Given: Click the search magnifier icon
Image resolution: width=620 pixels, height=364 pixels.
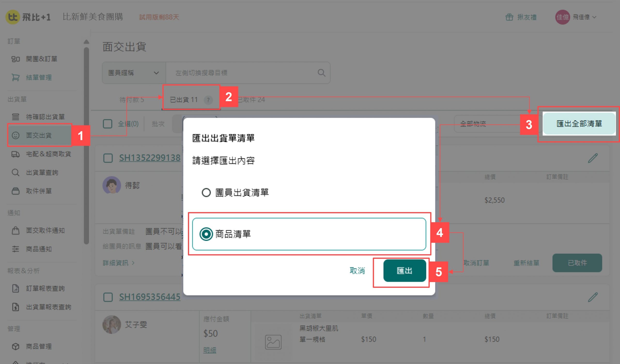Looking at the screenshot, I should pyautogui.click(x=321, y=73).
